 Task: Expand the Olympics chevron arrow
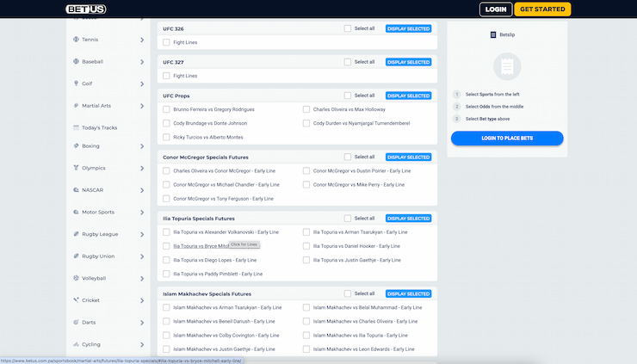(x=142, y=168)
